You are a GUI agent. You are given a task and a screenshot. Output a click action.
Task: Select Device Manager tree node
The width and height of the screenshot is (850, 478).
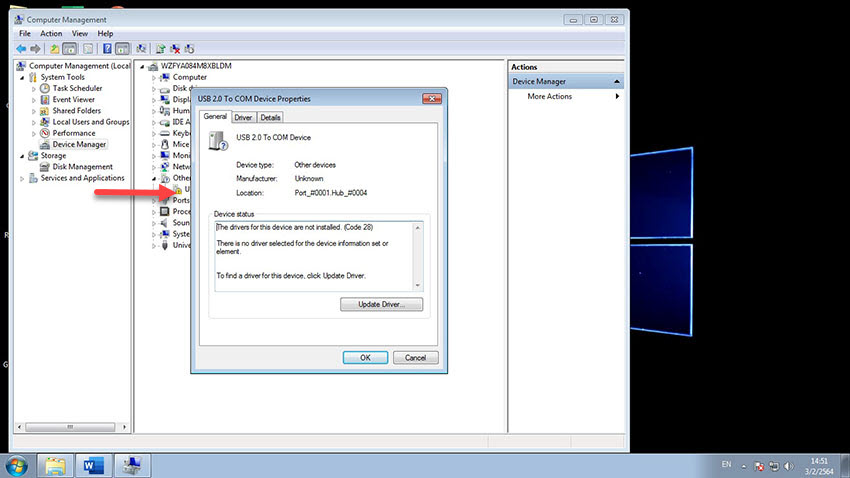(79, 144)
